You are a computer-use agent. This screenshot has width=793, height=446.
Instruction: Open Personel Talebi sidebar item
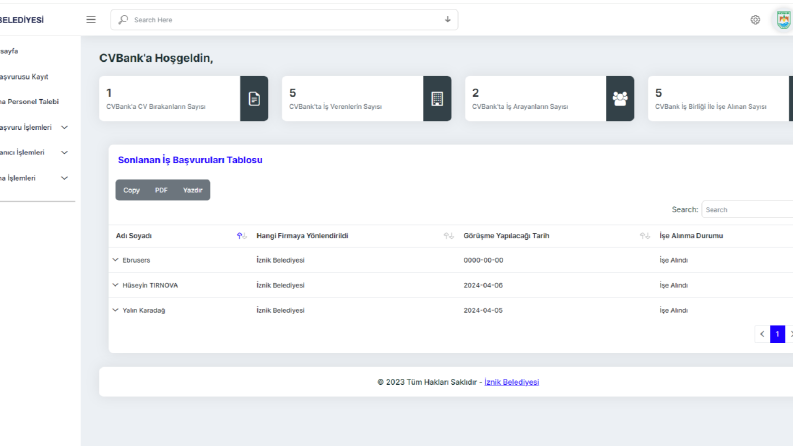29,102
